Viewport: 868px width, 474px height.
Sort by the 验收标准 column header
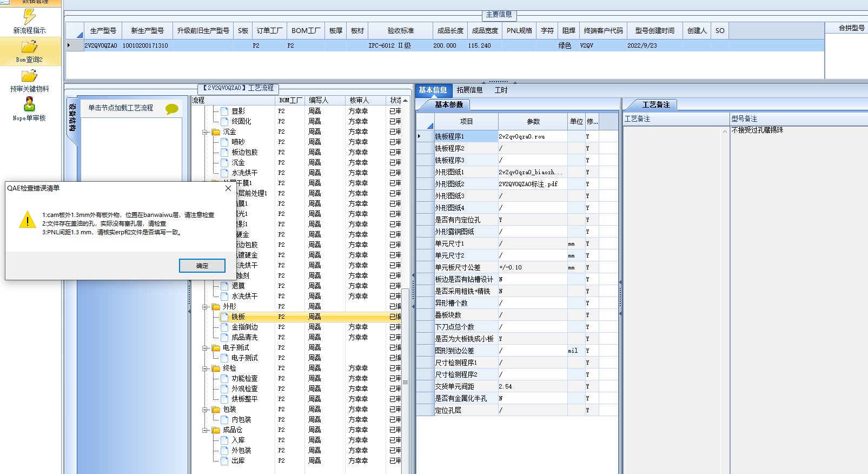click(401, 31)
